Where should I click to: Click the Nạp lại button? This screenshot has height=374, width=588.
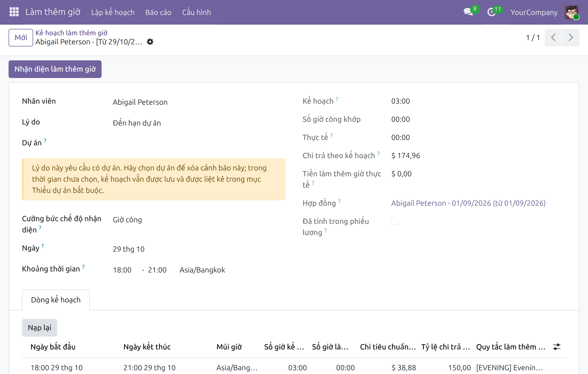point(40,328)
